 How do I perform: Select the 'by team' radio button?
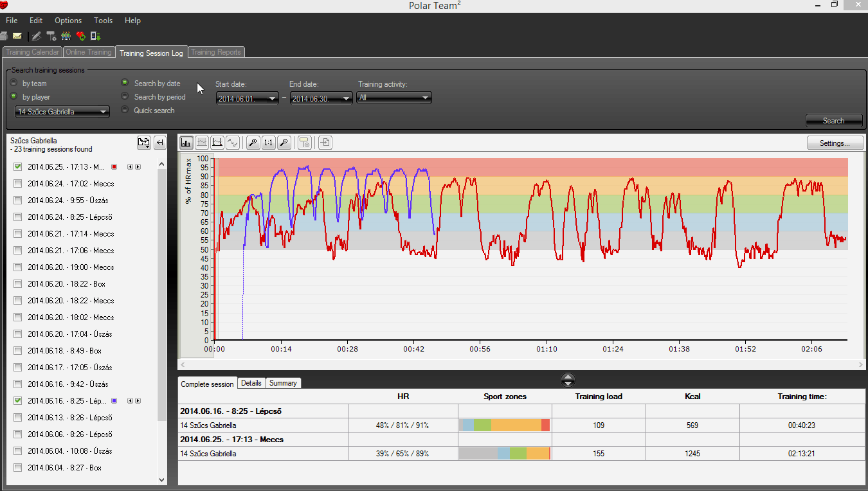14,83
